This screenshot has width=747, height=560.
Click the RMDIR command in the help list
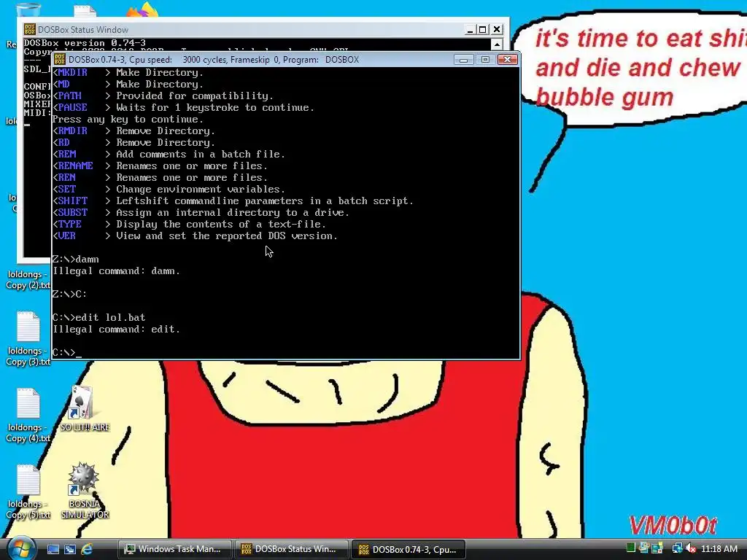tap(73, 131)
